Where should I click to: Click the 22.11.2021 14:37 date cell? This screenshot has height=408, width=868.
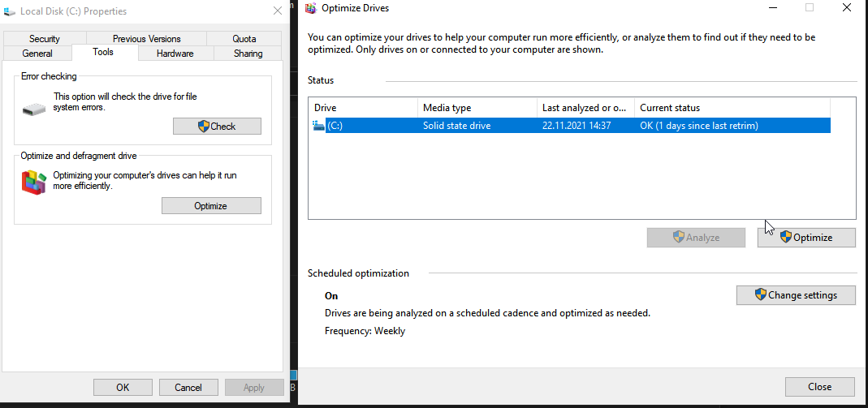(577, 126)
